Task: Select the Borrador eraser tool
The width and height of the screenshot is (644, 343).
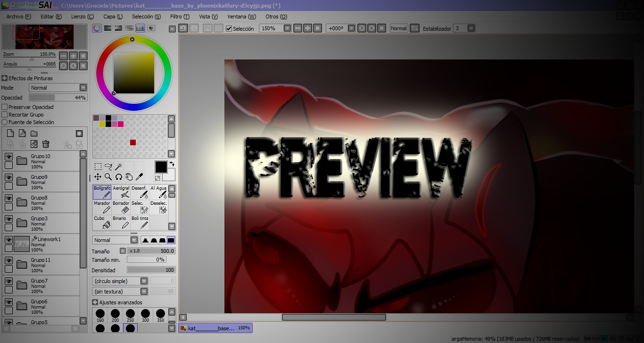Action: 121,207
